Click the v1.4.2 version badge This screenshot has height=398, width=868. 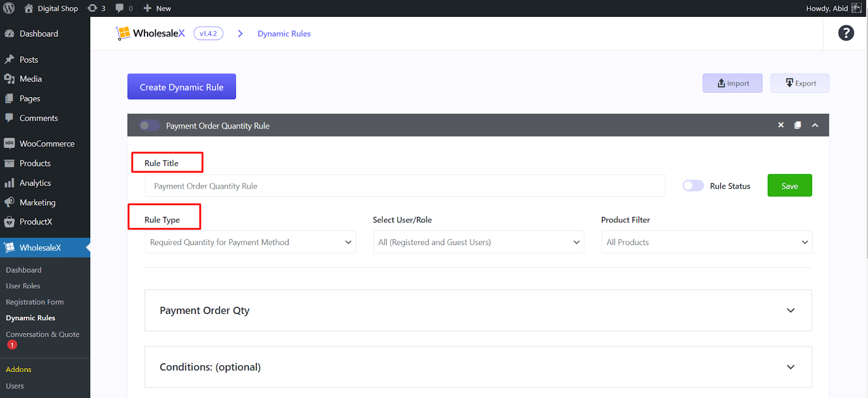tap(208, 34)
